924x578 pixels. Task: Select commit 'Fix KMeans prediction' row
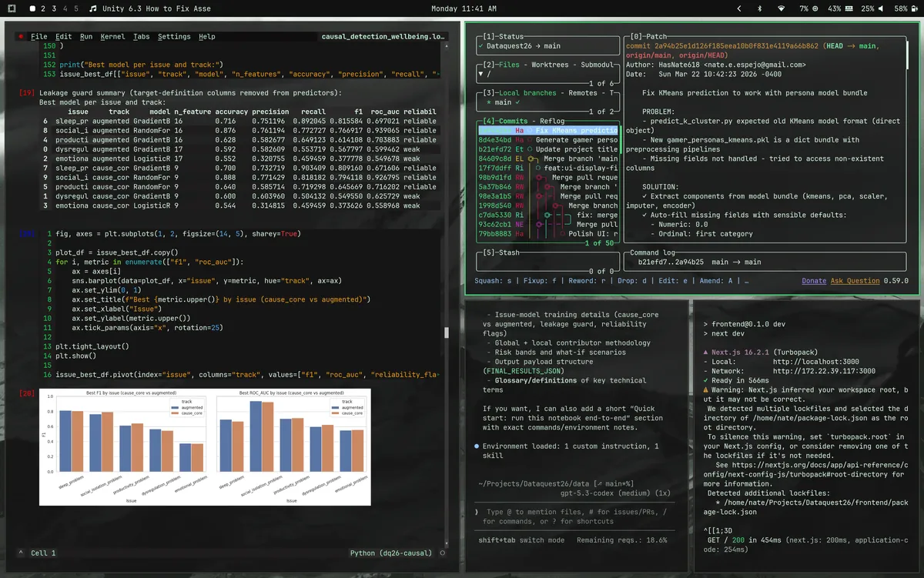pos(547,130)
